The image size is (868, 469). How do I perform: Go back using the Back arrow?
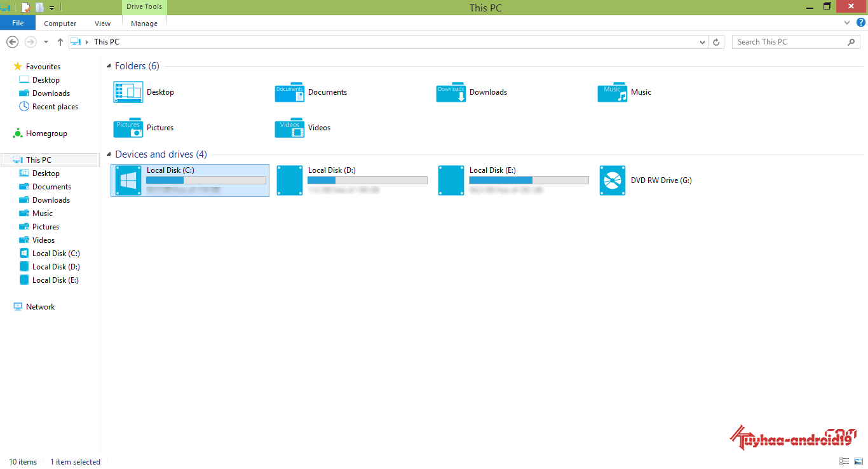coord(12,42)
